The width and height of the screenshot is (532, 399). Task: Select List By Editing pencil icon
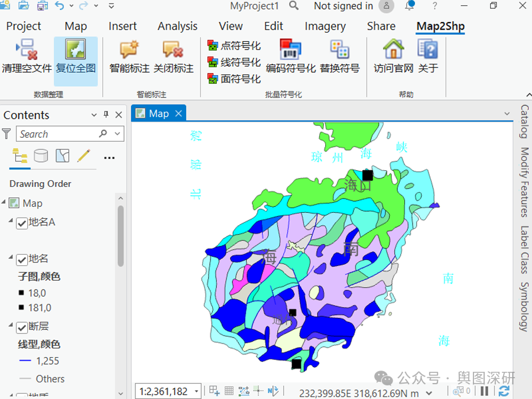(83, 156)
